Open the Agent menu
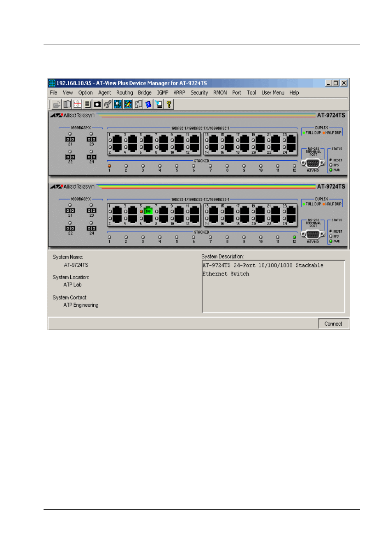The width and height of the screenshot is (392, 555). [x=105, y=93]
